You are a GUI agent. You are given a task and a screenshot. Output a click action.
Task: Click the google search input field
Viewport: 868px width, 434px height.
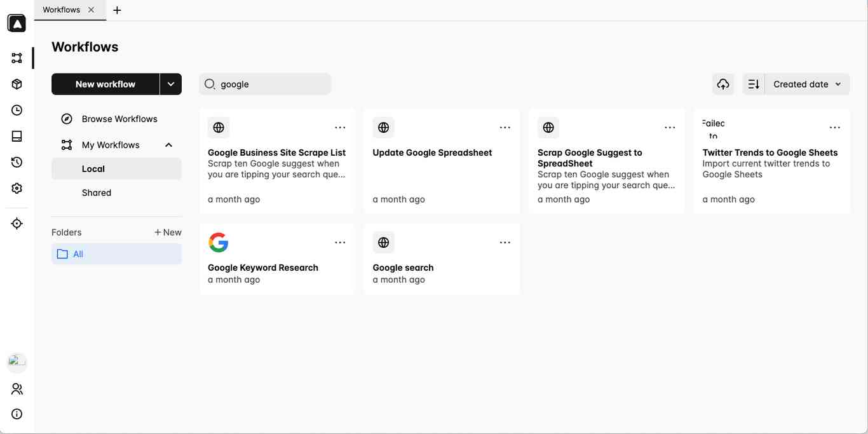pyautogui.click(x=264, y=83)
